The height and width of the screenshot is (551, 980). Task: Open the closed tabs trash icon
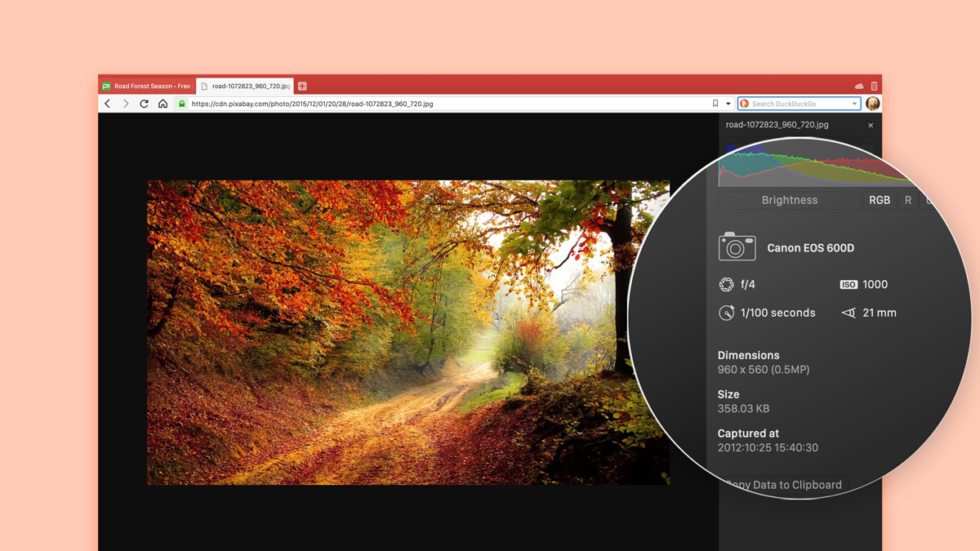874,86
